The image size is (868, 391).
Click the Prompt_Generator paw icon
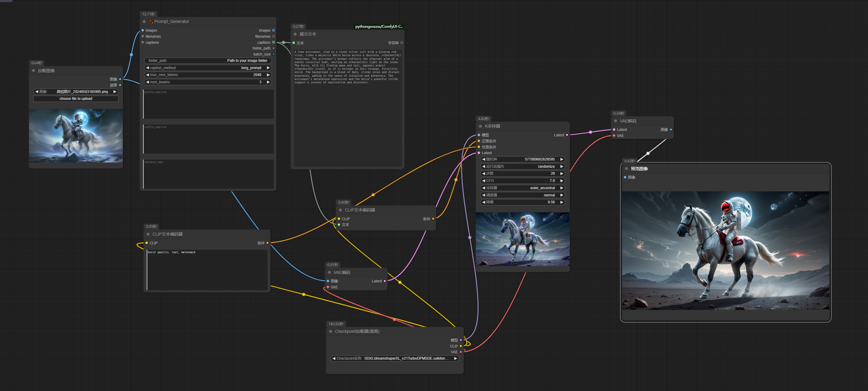click(151, 22)
